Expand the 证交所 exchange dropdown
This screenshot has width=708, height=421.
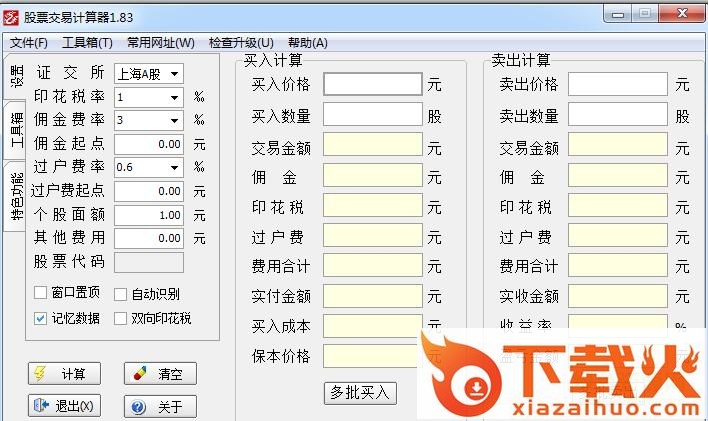tap(174, 74)
